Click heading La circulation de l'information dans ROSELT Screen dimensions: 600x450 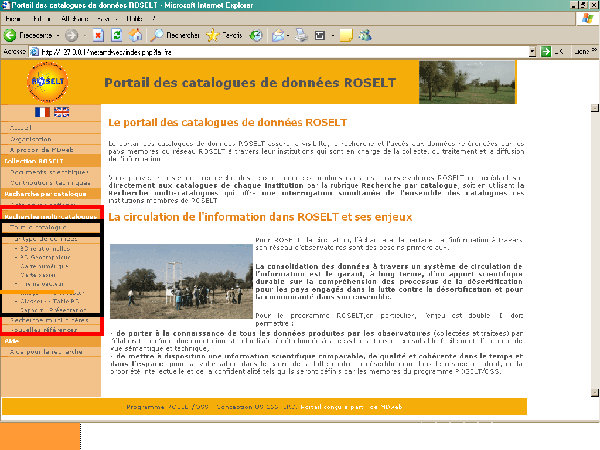(260, 217)
